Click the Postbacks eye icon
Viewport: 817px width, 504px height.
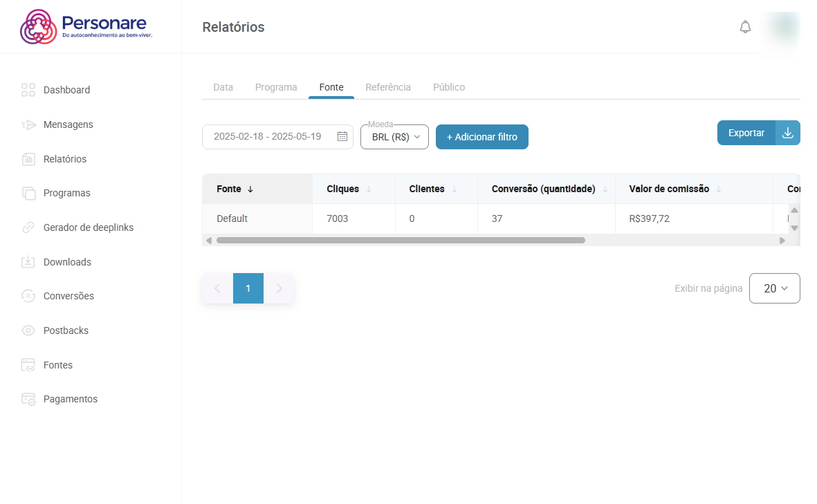click(28, 330)
